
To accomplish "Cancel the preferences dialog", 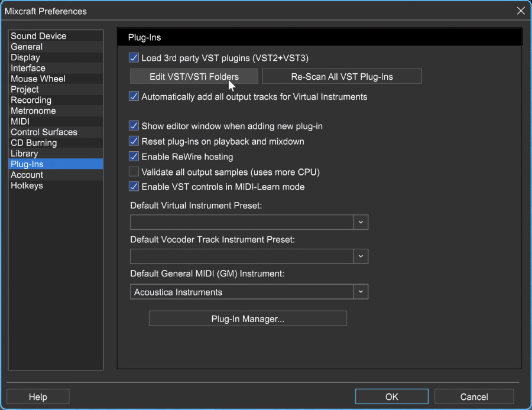I will coord(474,396).
